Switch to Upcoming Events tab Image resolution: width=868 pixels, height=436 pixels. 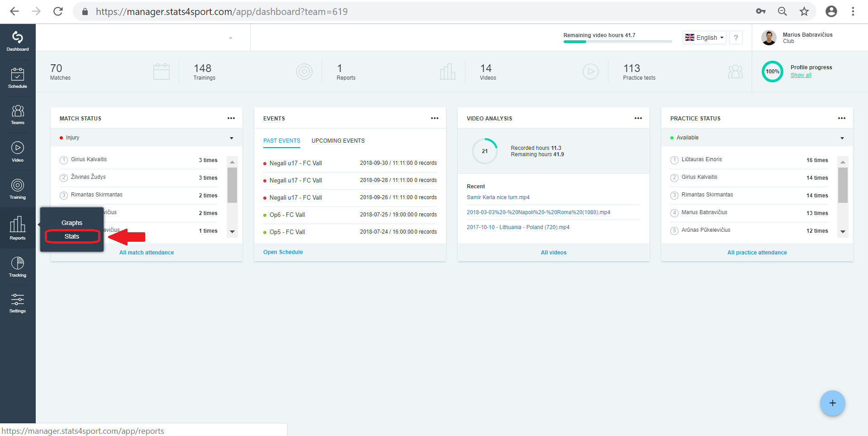coord(338,141)
